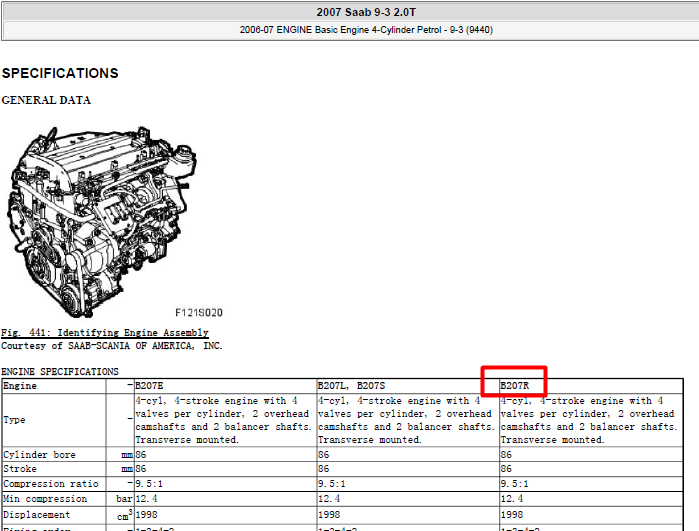Click the B207E displacement value '1998'
699x531 pixels.
click(146, 515)
